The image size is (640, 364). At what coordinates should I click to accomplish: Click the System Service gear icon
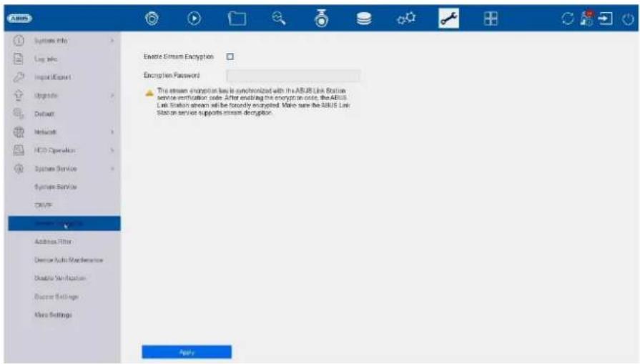pos(19,168)
